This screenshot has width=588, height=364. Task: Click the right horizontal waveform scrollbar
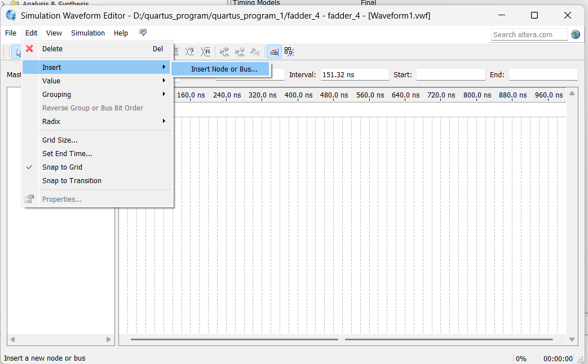click(x=449, y=339)
